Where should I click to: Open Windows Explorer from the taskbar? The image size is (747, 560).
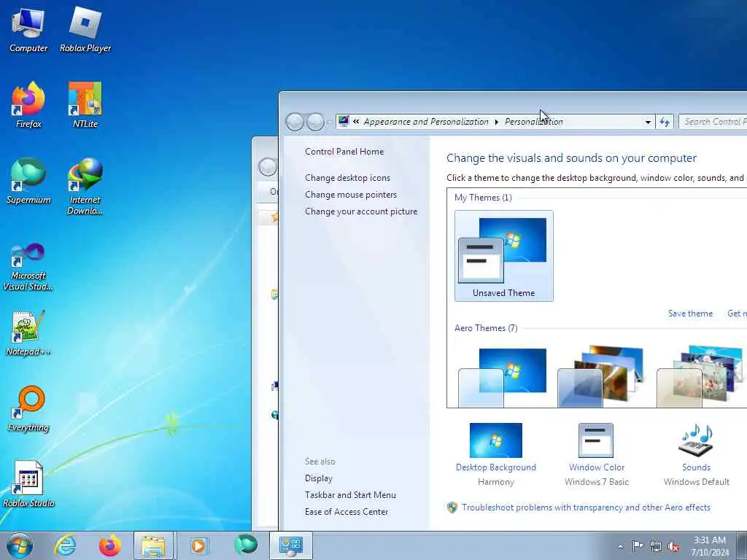[x=154, y=545]
